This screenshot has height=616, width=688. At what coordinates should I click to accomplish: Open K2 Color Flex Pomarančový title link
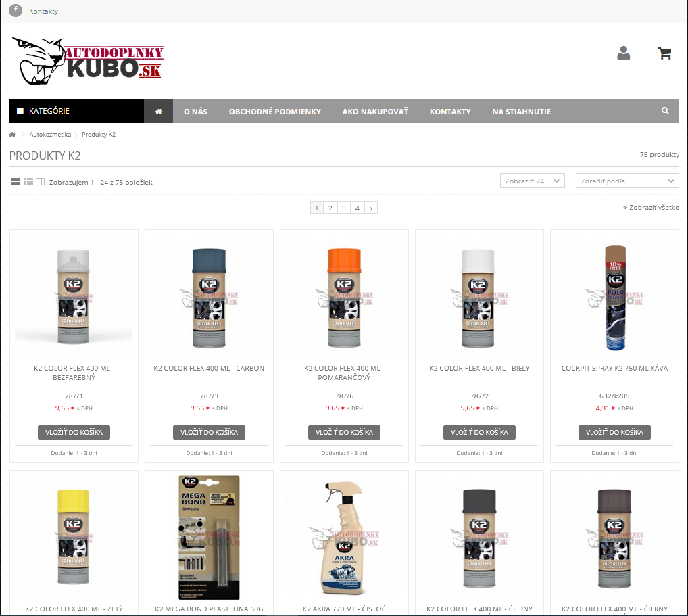344,373
